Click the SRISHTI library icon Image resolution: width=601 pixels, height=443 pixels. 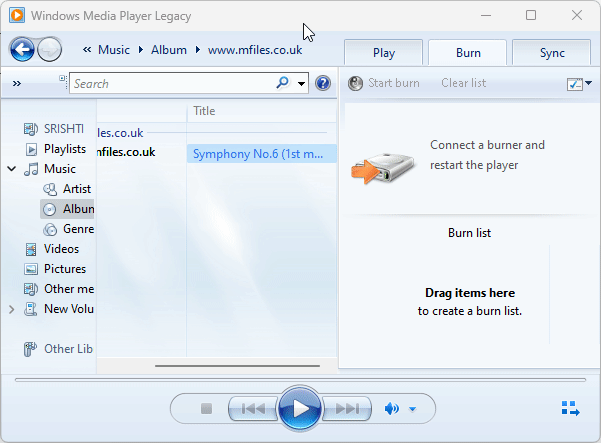point(31,129)
